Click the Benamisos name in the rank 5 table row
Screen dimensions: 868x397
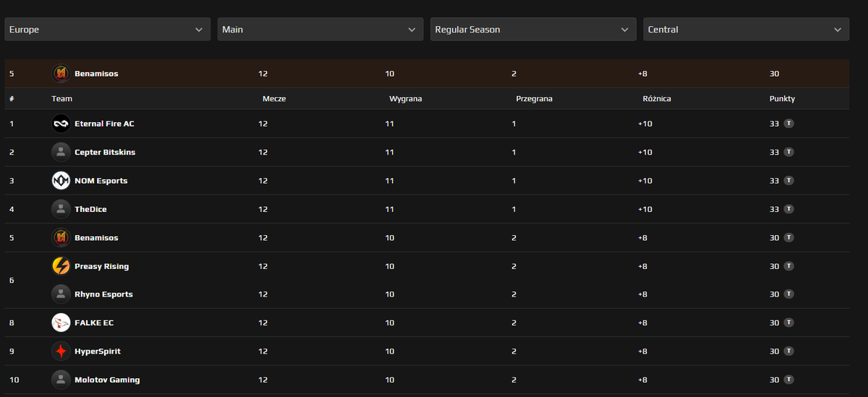tap(96, 238)
